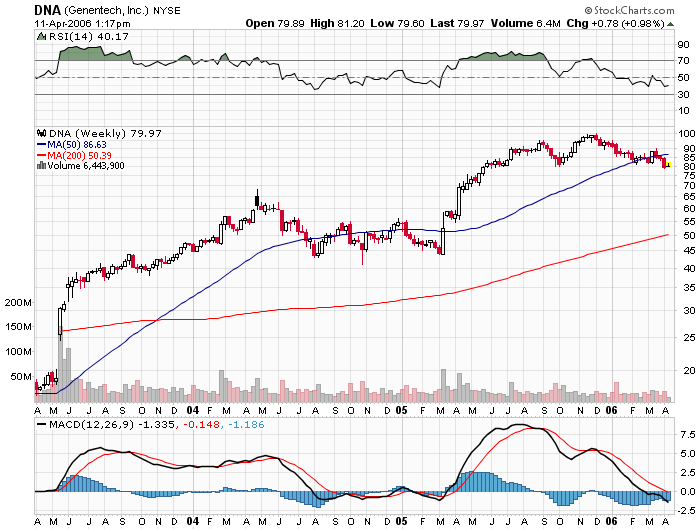Screen dimensions: 700x530
Task: Click the -2.5 label on the MACD axis
Action: click(x=685, y=510)
